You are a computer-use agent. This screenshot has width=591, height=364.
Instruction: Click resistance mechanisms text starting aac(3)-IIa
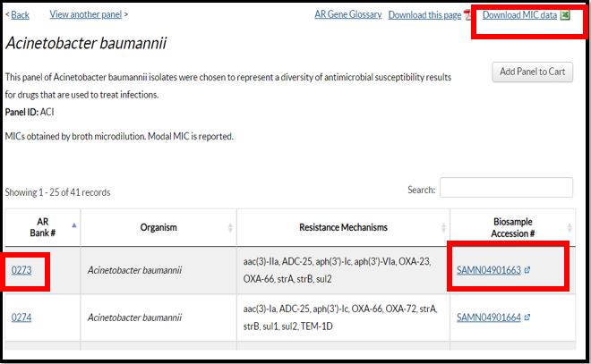(x=337, y=270)
